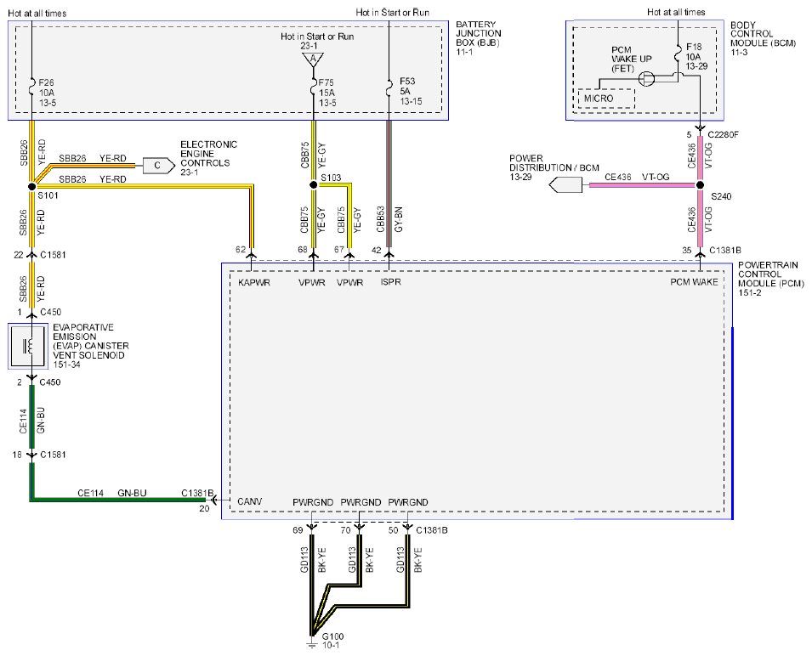Click the G100 ground symbol
The width and height of the screenshot is (812, 656).
click(x=311, y=644)
